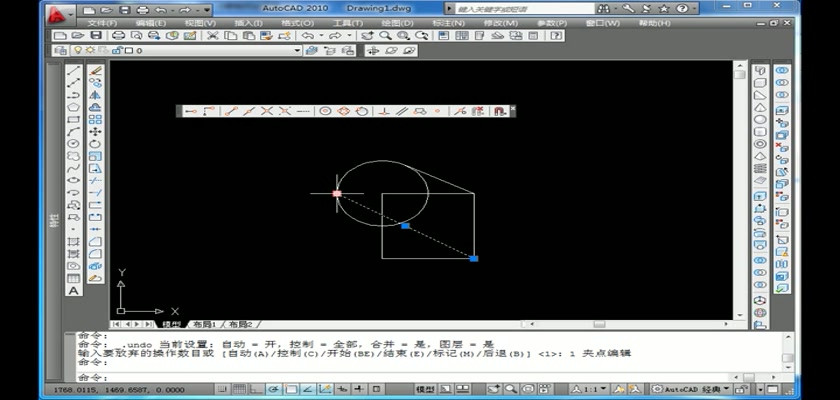Select the Scale modify tool

(x=95, y=156)
